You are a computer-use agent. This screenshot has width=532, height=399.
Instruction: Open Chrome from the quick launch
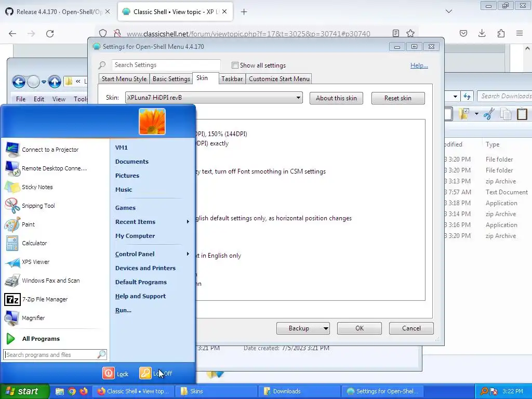coord(72,391)
